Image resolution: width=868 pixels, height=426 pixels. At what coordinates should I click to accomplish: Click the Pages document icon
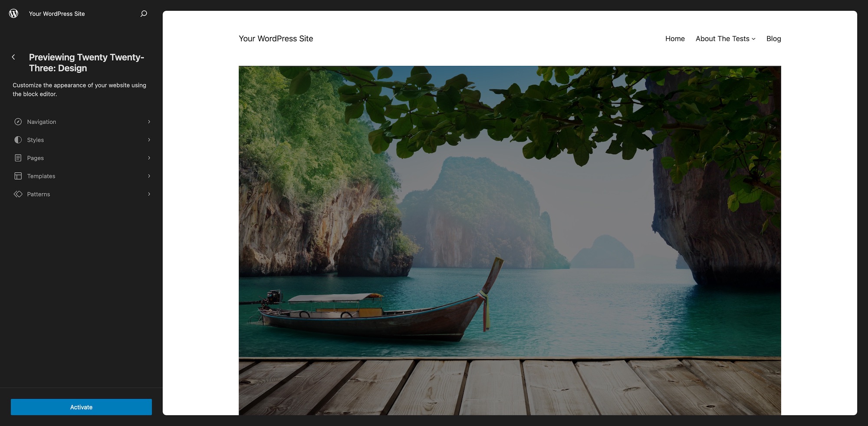18,158
